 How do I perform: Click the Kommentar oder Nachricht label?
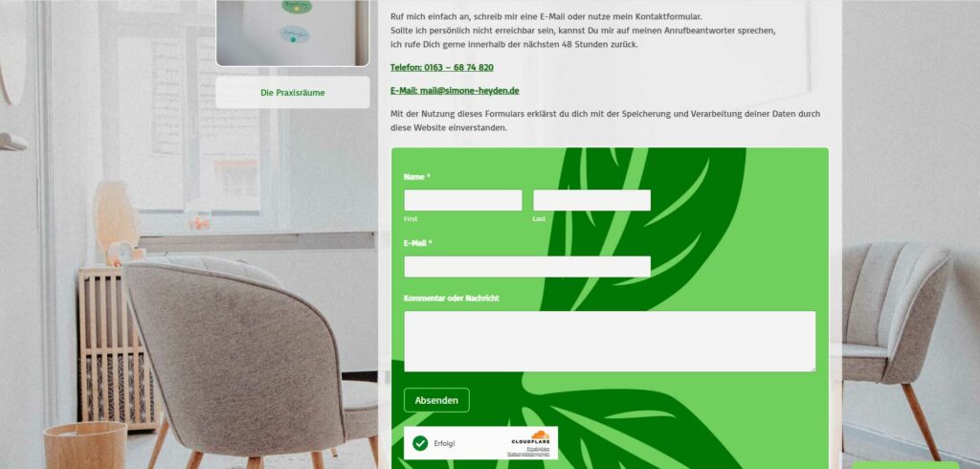[452, 299]
